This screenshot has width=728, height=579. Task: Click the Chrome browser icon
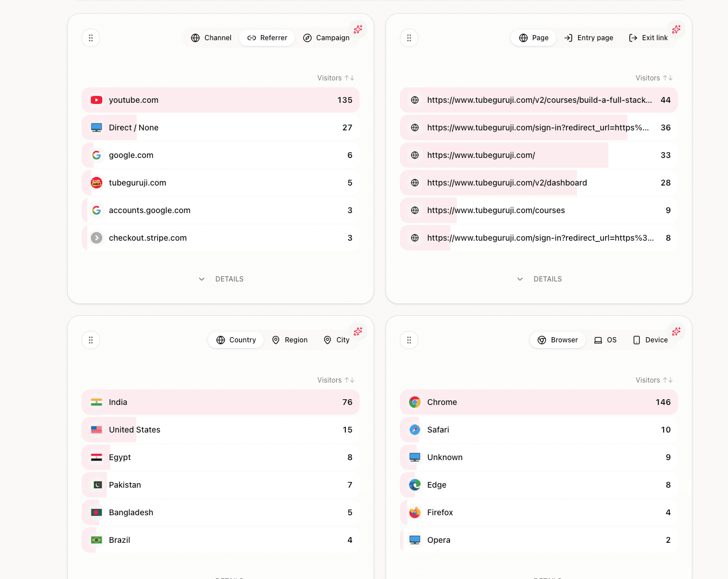[x=415, y=402]
